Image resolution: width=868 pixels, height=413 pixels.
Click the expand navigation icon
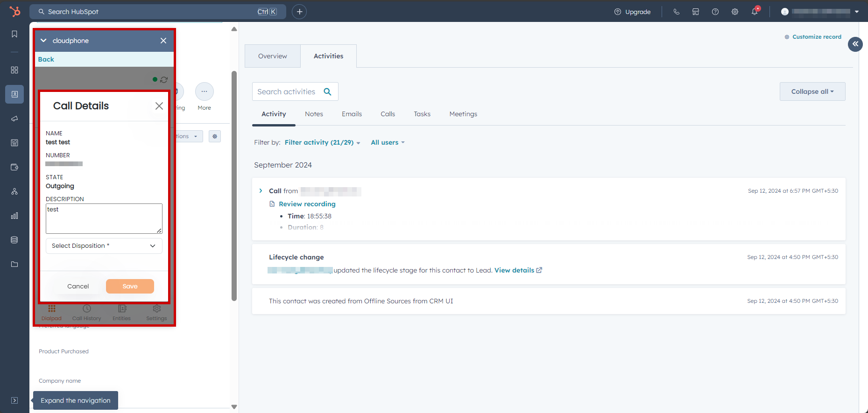point(14,400)
